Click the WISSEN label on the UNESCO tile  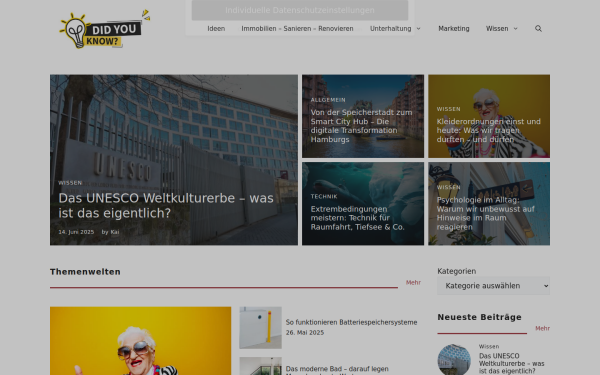click(70, 183)
